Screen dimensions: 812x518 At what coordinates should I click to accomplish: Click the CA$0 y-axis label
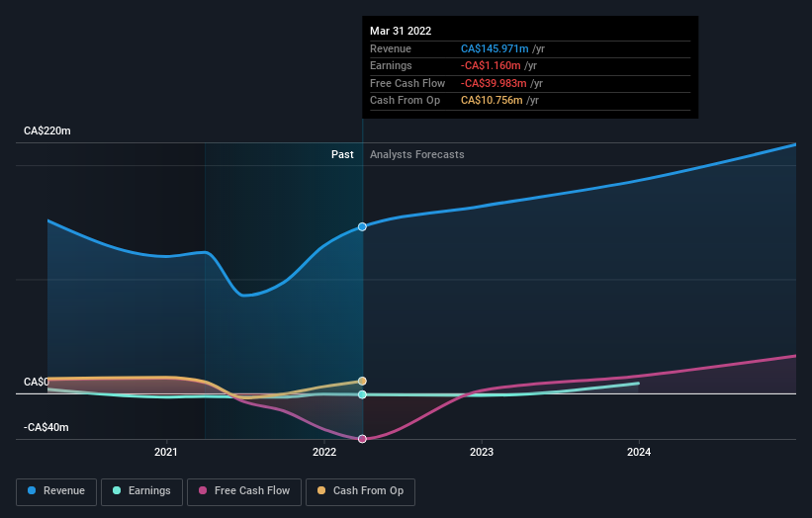(x=37, y=382)
